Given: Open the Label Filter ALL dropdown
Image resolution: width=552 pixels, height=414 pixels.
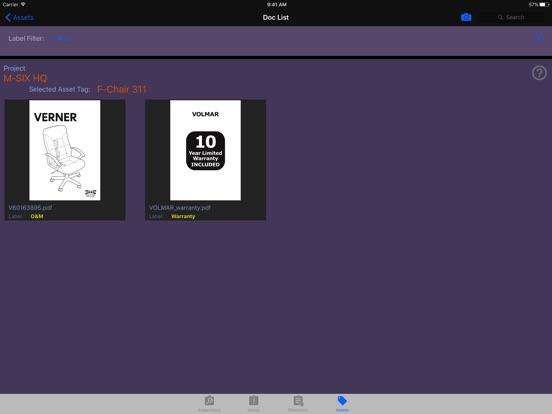Looking at the screenshot, I should pyautogui.click(x=63, y=39).
